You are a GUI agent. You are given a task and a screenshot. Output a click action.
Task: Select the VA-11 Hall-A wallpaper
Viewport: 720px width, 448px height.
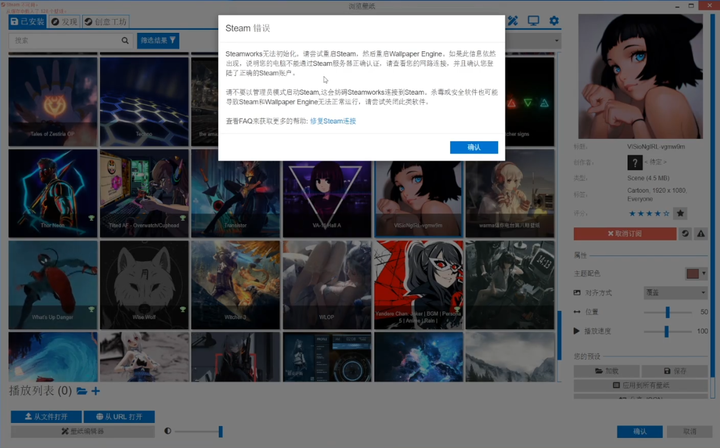(x=327, y=198)
